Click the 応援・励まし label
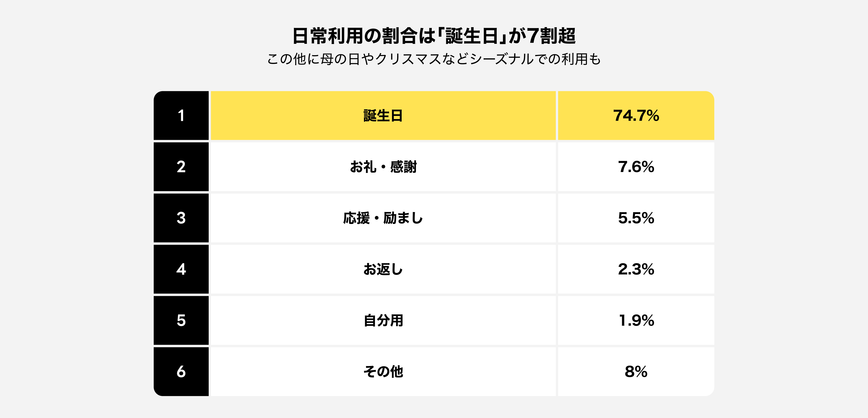This screenshot has height=418, width=868. [383, 218]
